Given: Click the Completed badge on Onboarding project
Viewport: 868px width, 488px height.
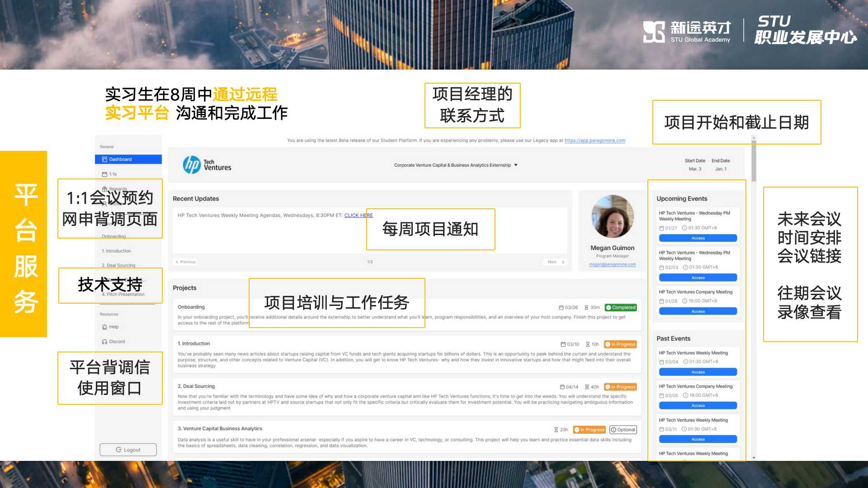Looking at the screenshot, I should pyautogui.click(x=621, y=307).
